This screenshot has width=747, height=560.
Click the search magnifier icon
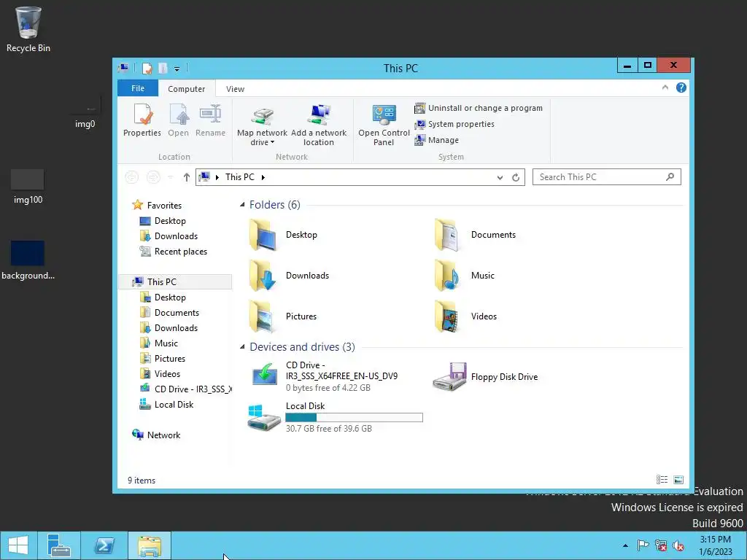click(670, 176)
